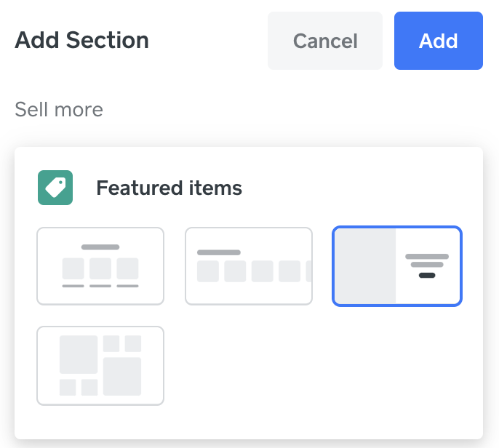This screenshot has width=499, height=448.
Task: Click the text lines in the split layout
Action: 427,260
